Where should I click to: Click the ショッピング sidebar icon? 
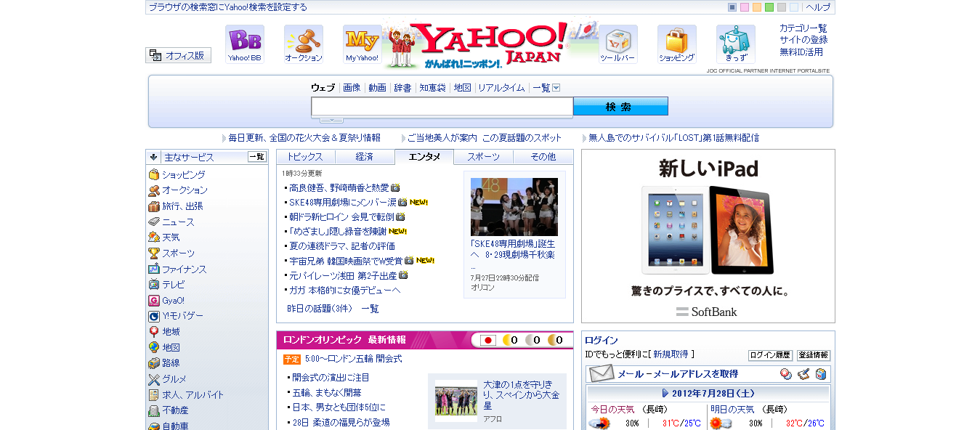pos(154,174)
